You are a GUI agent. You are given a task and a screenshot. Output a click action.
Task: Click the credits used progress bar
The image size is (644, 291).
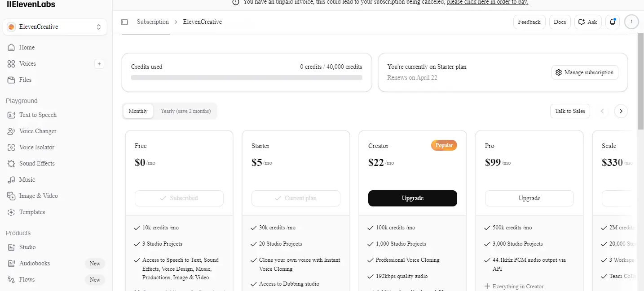(247, 78)
